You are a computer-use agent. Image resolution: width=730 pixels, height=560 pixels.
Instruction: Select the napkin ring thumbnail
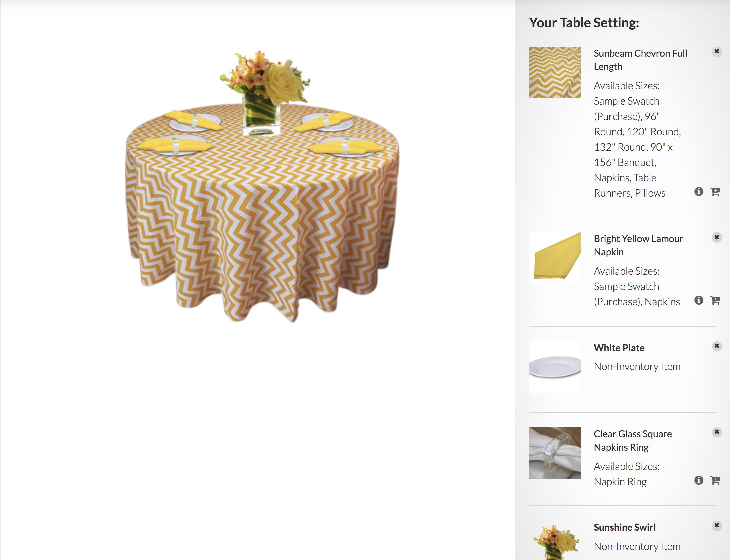(x=555, y=453)
